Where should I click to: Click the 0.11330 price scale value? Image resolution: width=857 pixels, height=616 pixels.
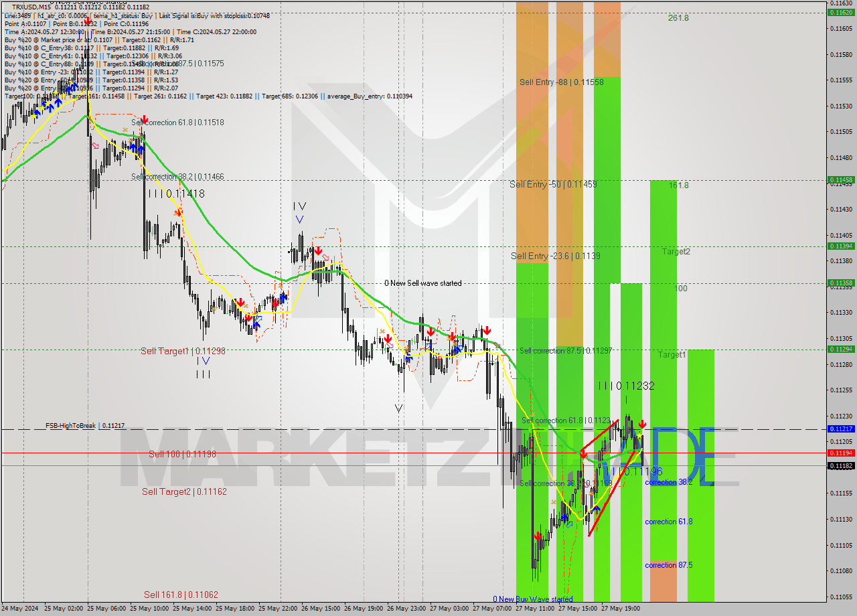point(841,312)
